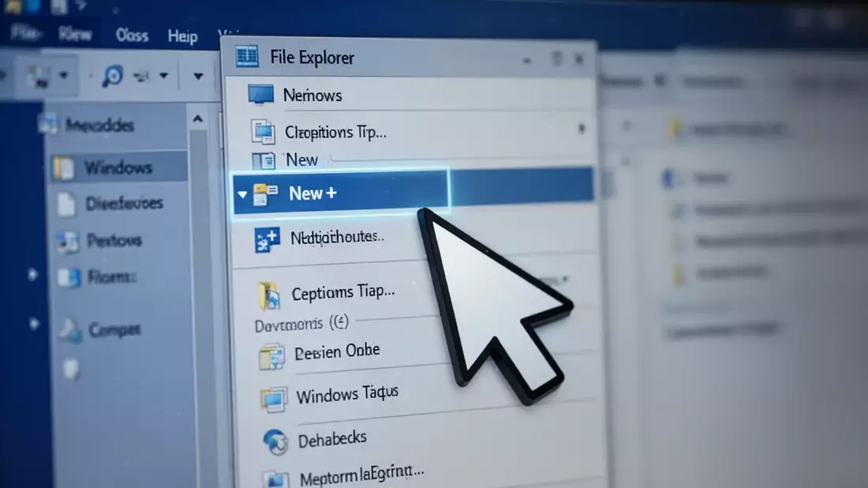Image resolution: width=868 pixels, height=488 pixels.
Task: Click the Ntdtjothoutes blue plus icon
Action: (267, 240)
